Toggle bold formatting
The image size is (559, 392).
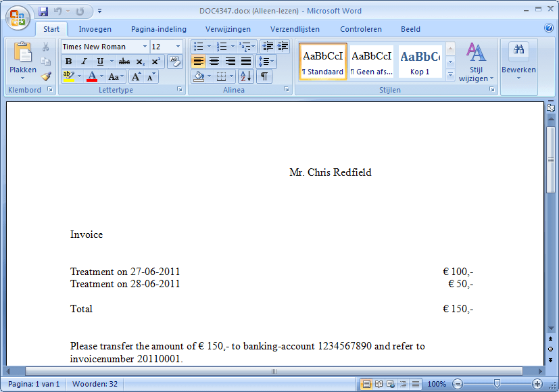(68, 62)
